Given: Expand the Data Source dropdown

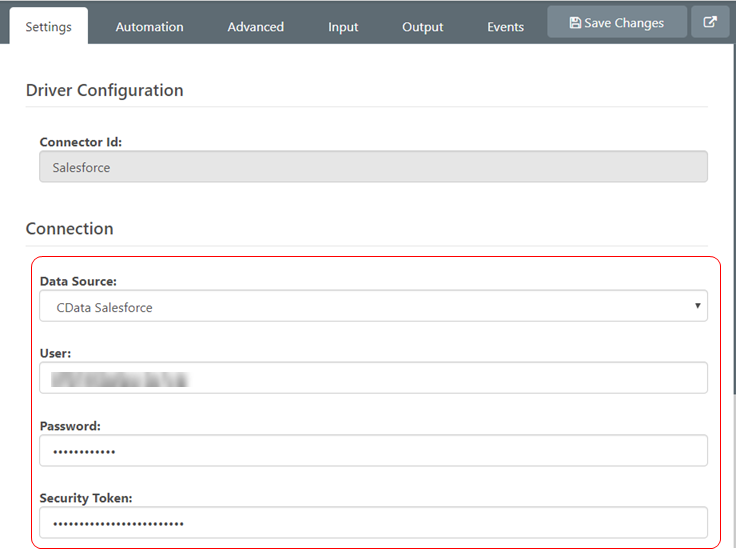Looking at the screenshot, I should 373,306.
